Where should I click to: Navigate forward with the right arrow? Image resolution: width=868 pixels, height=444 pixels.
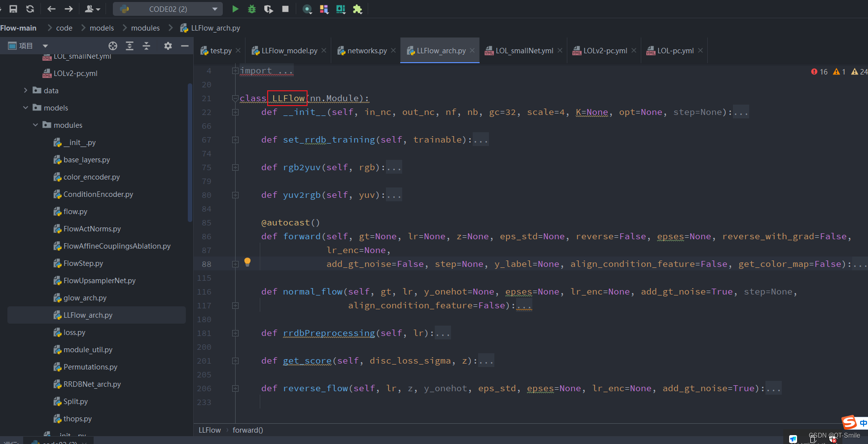tap(69, 9)
